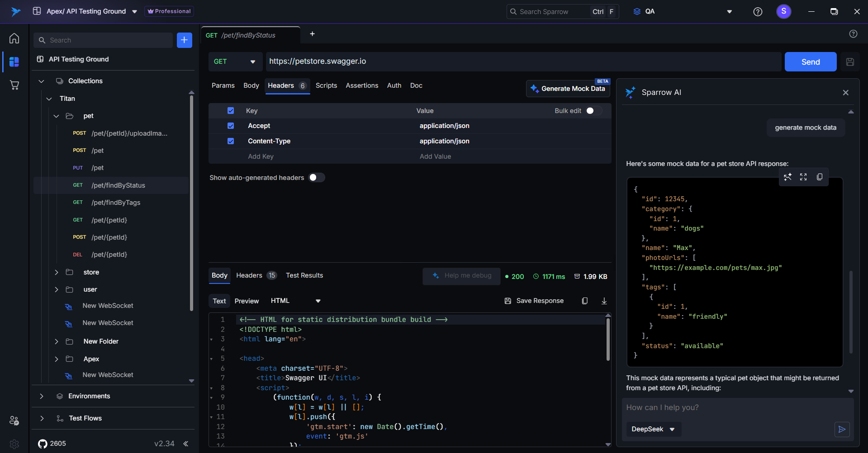This screenshot has width=868, height=453.
Task: Open the DeepSeek model dropdown
Action: [653, 429]
